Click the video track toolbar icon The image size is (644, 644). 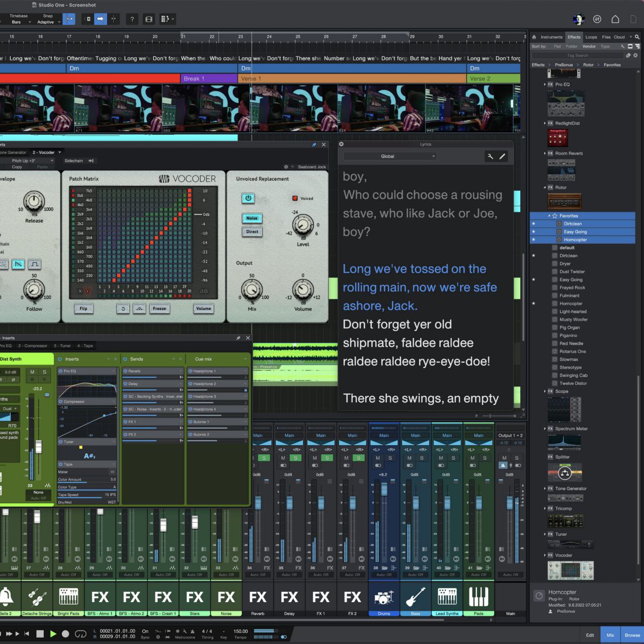[x=149, y=19]
